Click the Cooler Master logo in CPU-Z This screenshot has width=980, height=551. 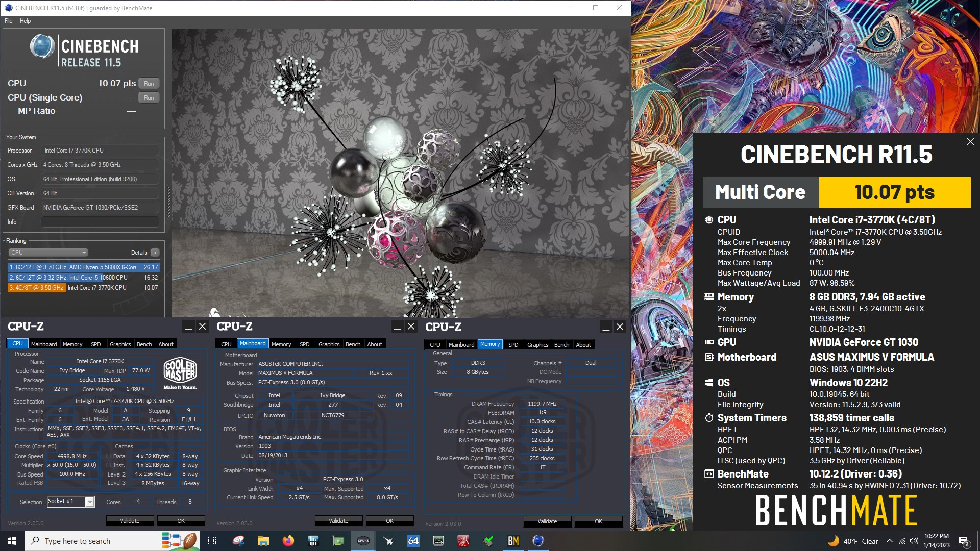180,374
